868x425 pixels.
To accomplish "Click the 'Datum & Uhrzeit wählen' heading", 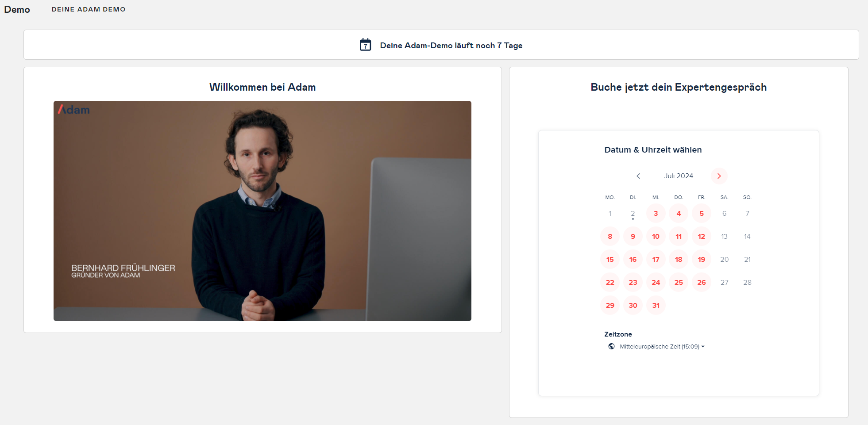I will (653, 150).
